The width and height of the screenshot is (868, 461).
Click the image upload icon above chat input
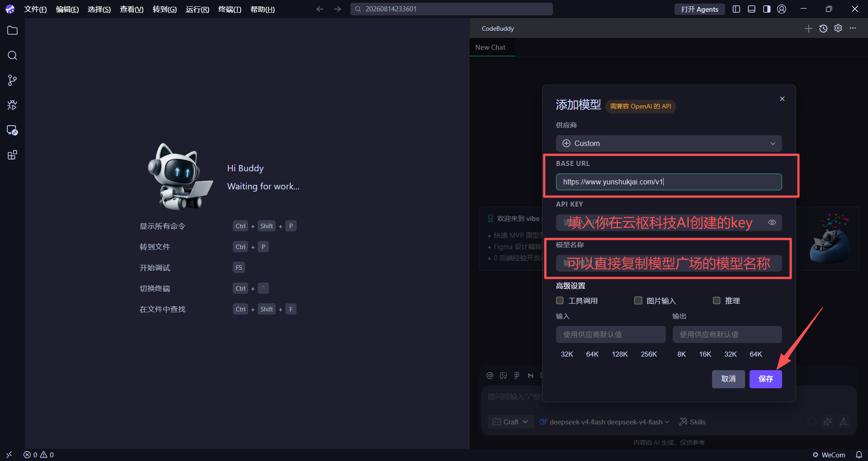pyautogui.click(x=504, y=376)
